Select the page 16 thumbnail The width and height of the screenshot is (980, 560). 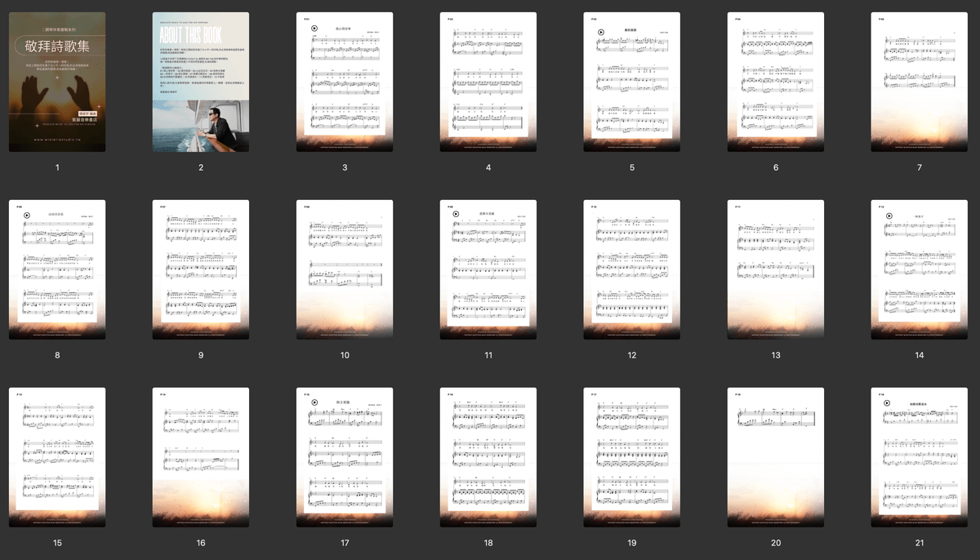coord(201,457)
